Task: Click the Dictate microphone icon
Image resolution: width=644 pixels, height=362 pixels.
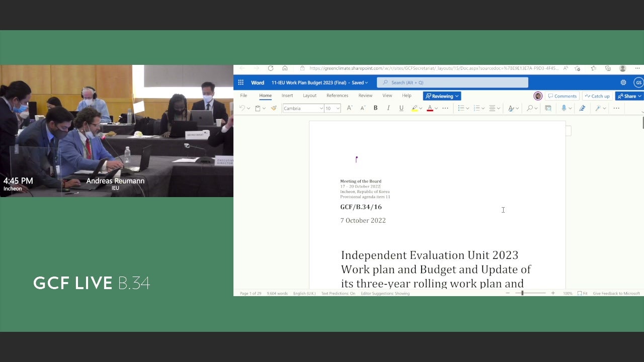Action: (564, 108)
